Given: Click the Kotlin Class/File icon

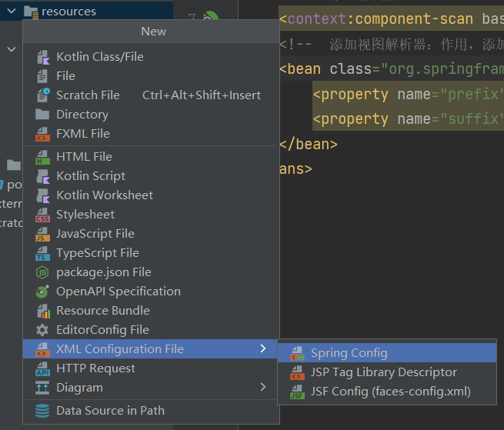Looking at the screenshot, I should tap(42, 56).
